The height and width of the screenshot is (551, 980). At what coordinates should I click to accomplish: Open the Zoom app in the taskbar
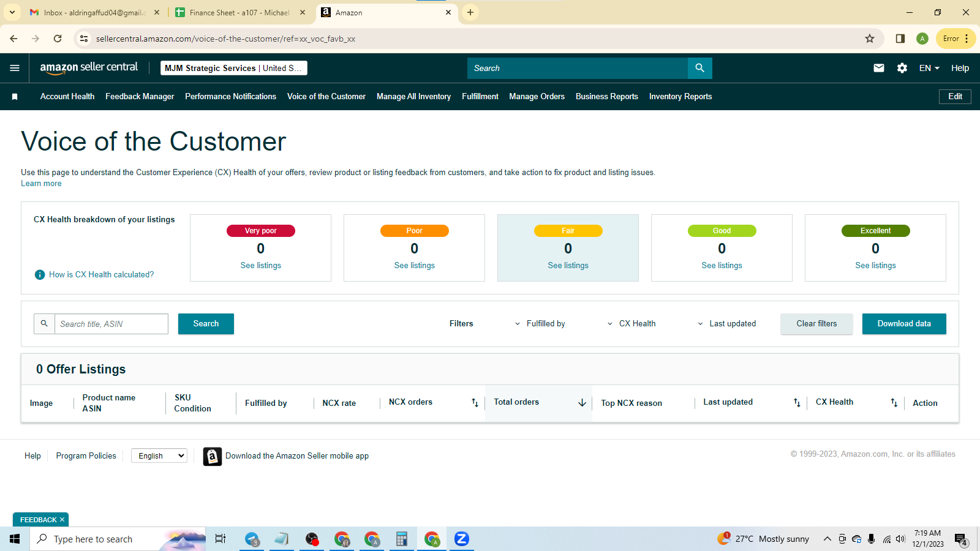(462, 539)
